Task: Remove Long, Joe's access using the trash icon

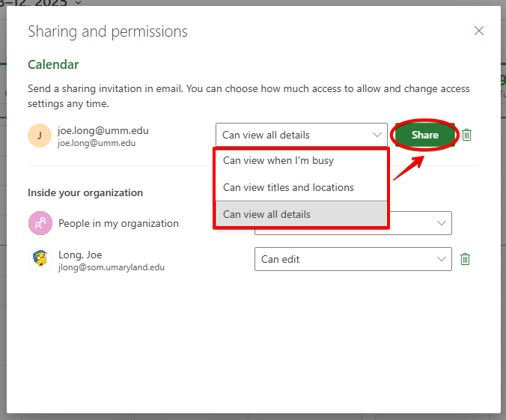Action: tap(465, 259)
